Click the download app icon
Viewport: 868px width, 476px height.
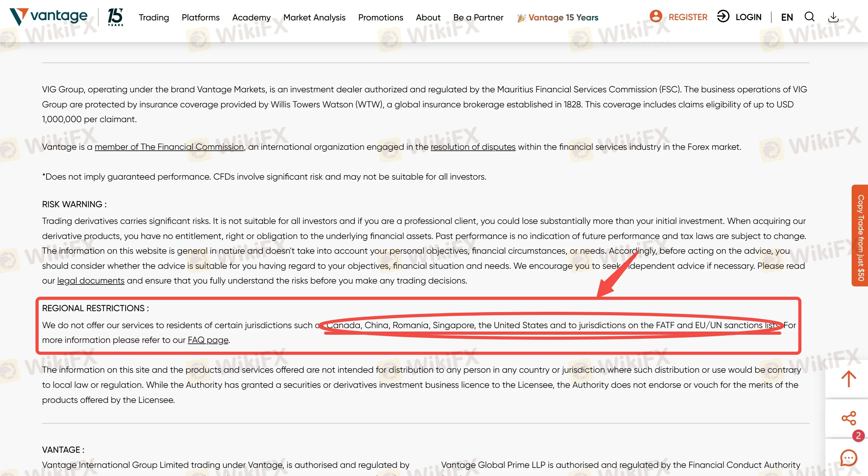833,17
